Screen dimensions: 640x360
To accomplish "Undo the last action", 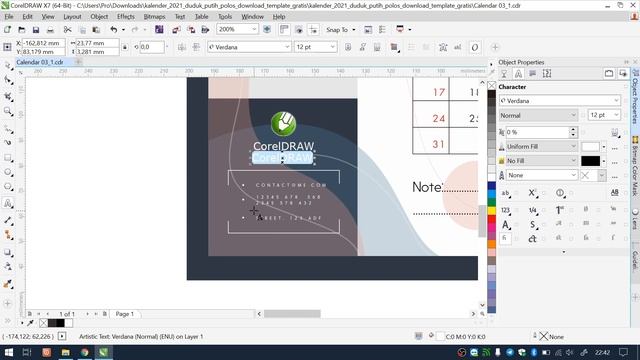I will tap(114, 29).
